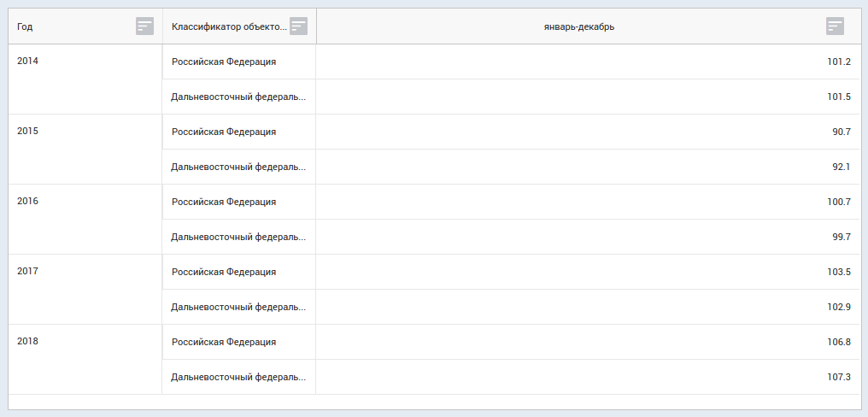868x417 pixels.
Task: Select the 2014 year cell
Action: coord(28,62)
